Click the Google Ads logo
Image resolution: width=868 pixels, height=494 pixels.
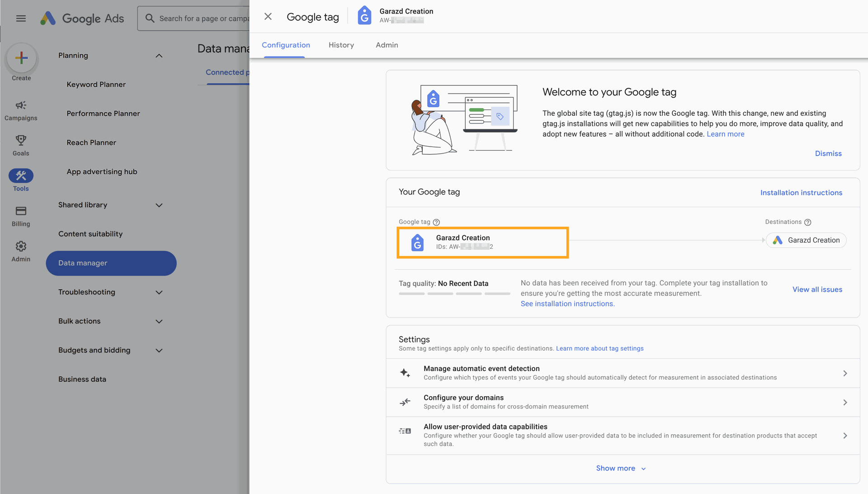click(82, 19)
